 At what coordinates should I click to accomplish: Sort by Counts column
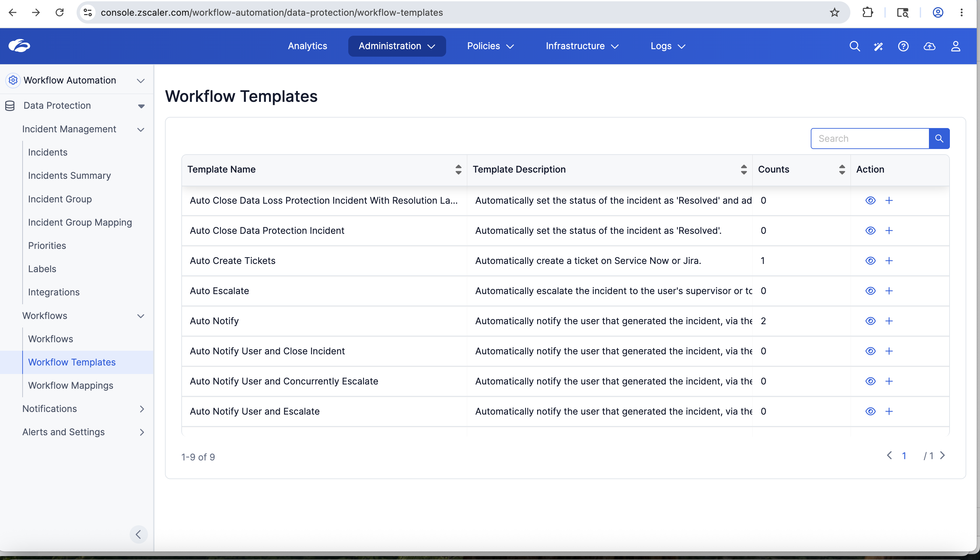click(x=842, y=170)
